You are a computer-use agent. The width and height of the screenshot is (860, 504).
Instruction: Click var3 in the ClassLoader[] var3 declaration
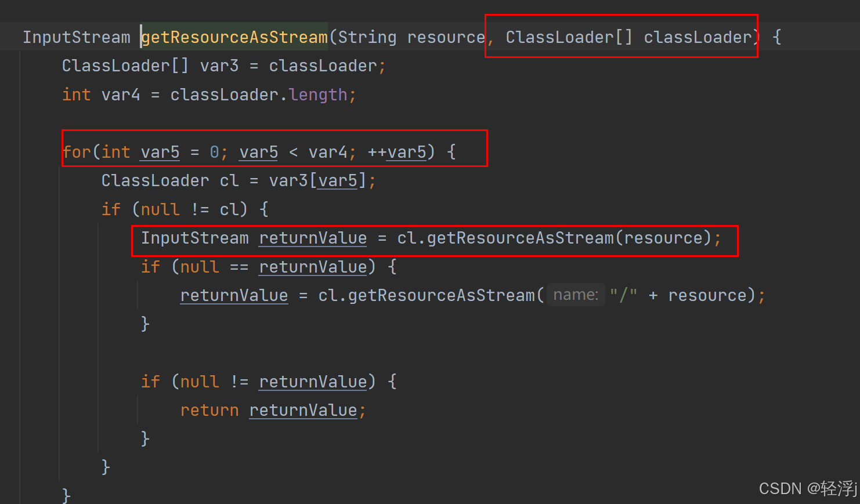tap(219, 66)
